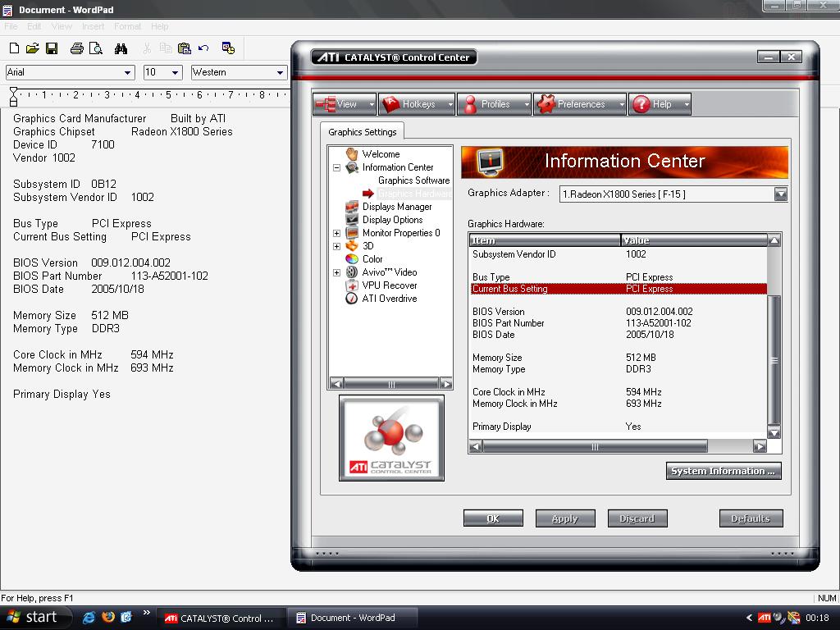This screenshot has width=840, height=630.
Task: Click the ATI icon in system tray
Action: [x=766, y=618]
